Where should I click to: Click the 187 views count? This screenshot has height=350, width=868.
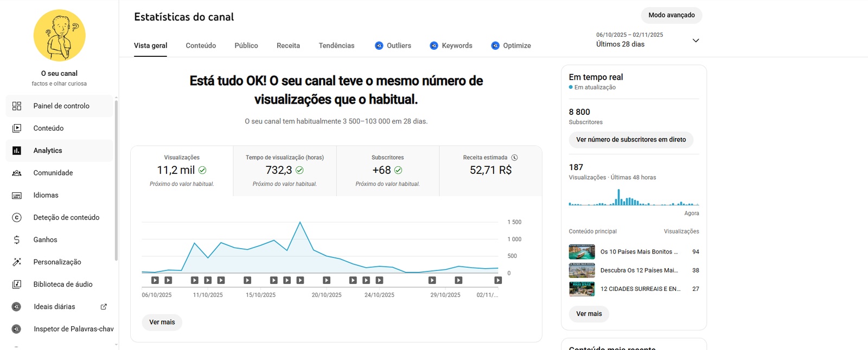pyautogui.click(x=576, y=167)
